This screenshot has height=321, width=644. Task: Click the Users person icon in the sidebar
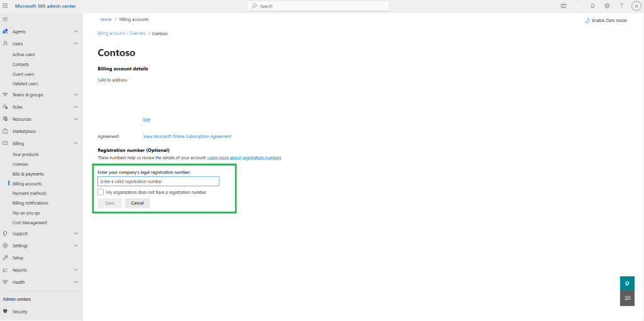(x=5, y=43)
